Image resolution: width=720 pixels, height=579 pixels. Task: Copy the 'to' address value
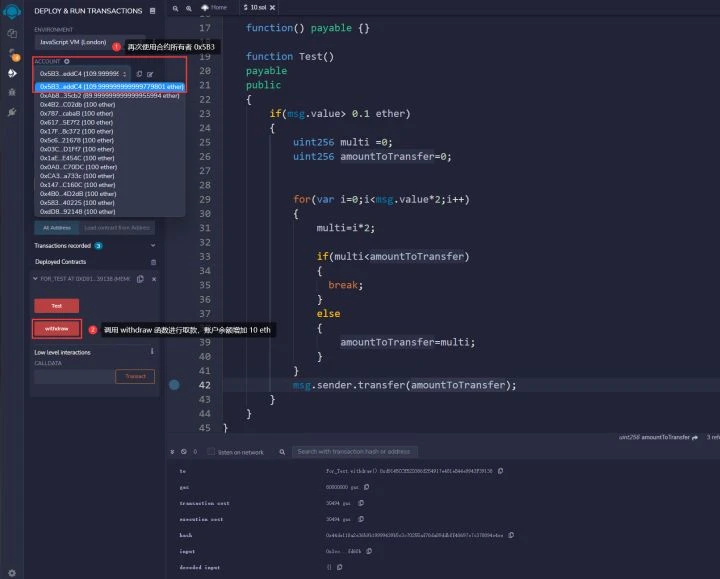tap(501, 471)
